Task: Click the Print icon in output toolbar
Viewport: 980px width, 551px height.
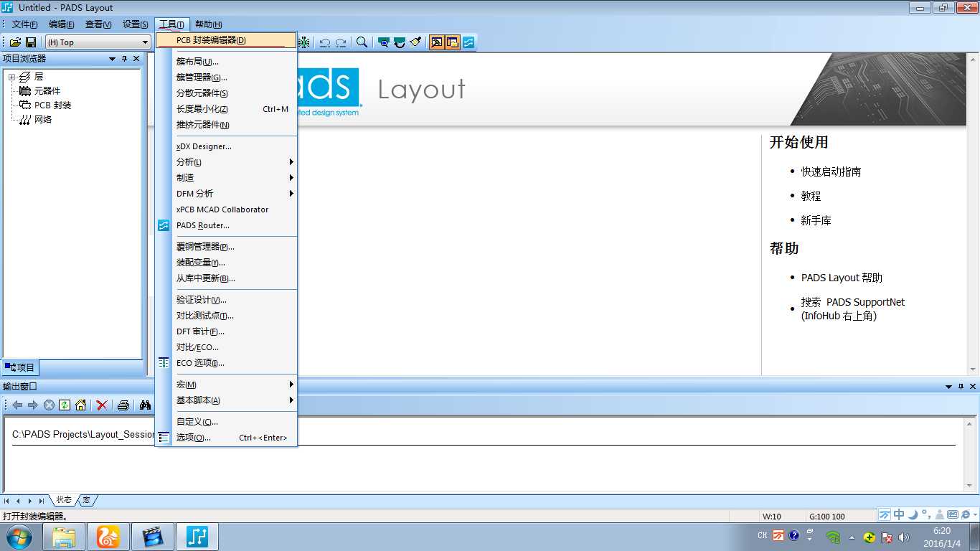Action: pyautogui.click(x=123, y=405)
